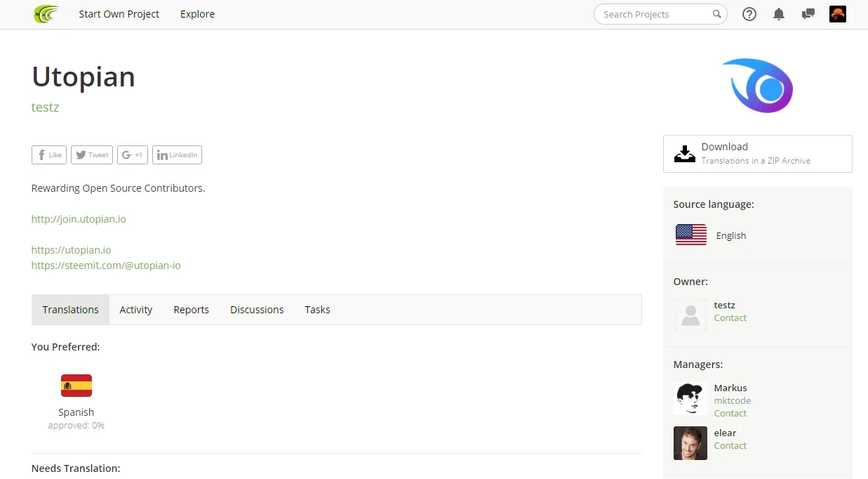Click the Utopian project title
Screen dimensions: 868x479
point(84,77)
